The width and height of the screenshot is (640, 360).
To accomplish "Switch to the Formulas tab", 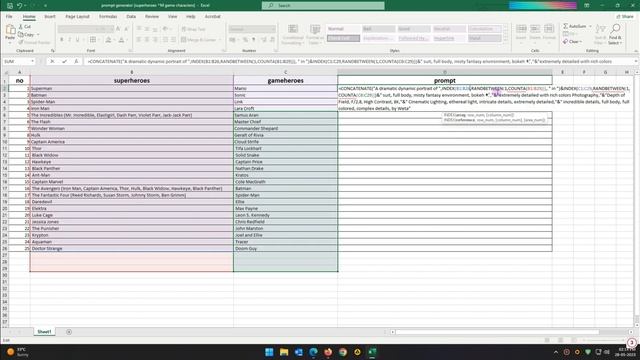I will [x=108, y=17].
